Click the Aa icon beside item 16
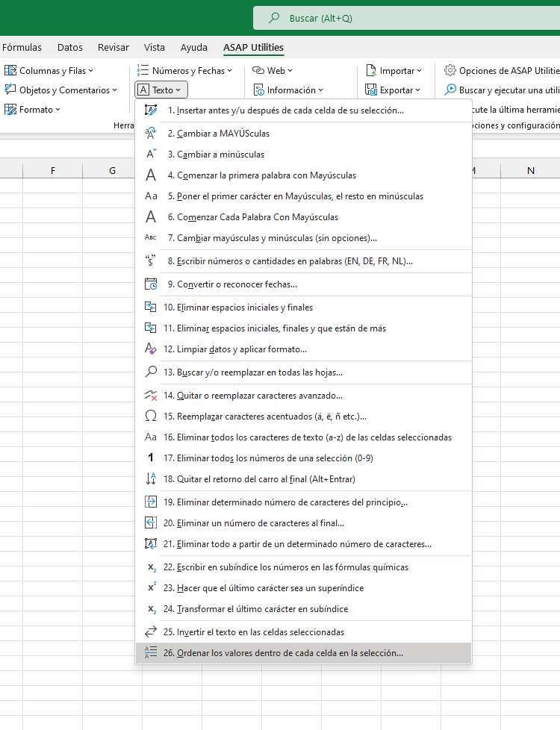This screenshot has width=560, height=730. (151, 437)
